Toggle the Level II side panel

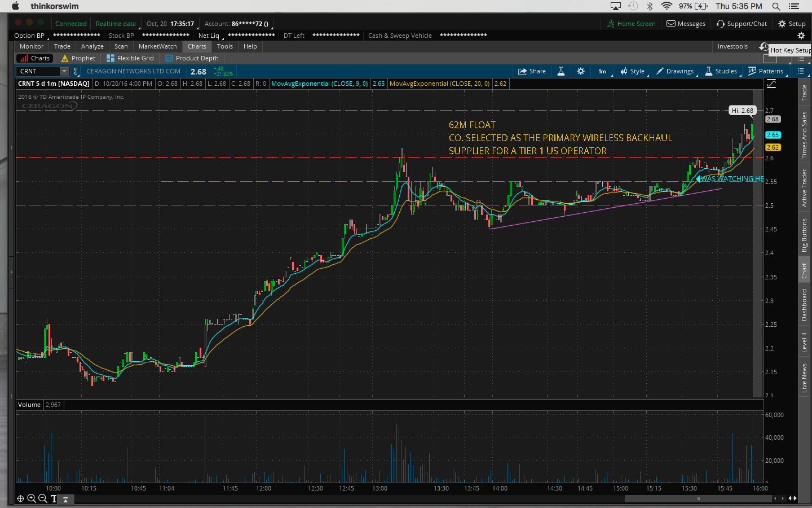(805, 342)
